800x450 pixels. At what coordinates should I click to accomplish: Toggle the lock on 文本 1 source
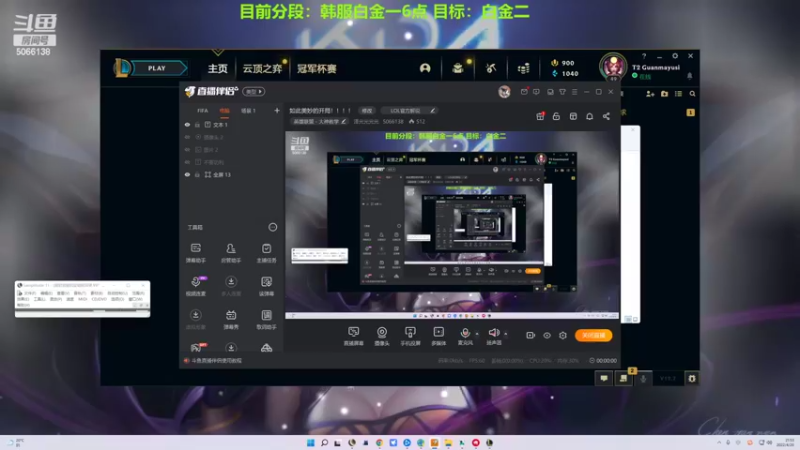click(197, 124)
